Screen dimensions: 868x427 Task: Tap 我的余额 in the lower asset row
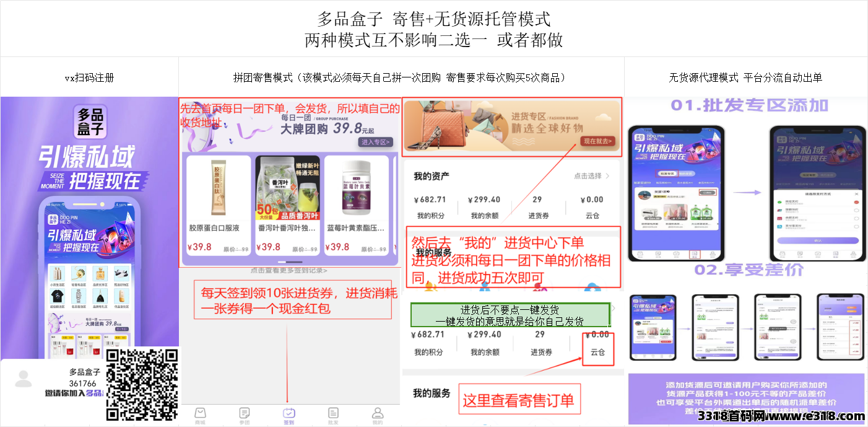484,352
